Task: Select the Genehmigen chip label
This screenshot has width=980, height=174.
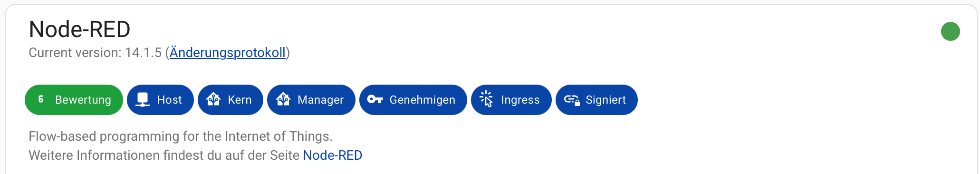Action: tap(423, 100)
